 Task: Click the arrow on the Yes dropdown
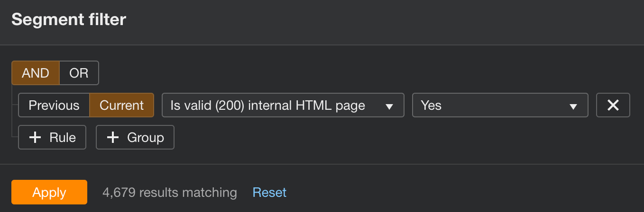tap(573, 106)
